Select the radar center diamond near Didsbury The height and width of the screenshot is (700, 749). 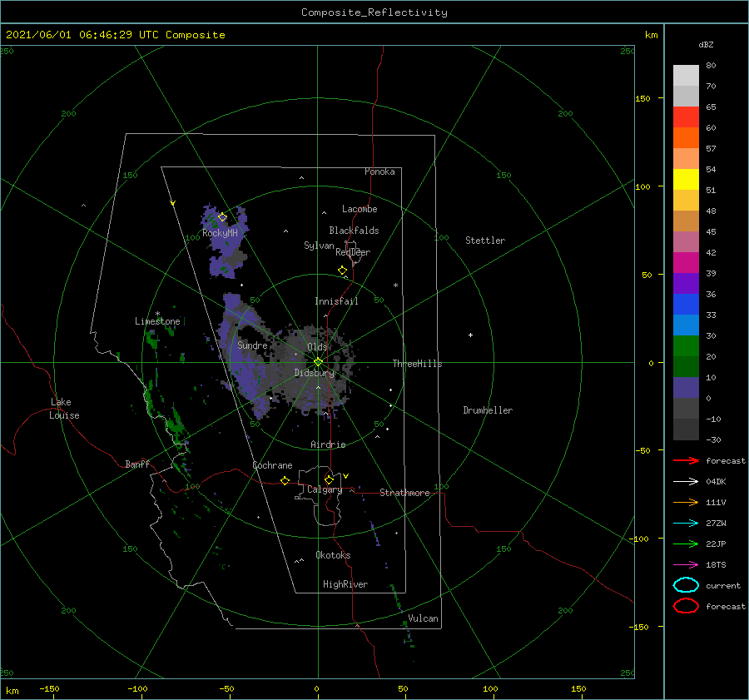tap(318, 362)
